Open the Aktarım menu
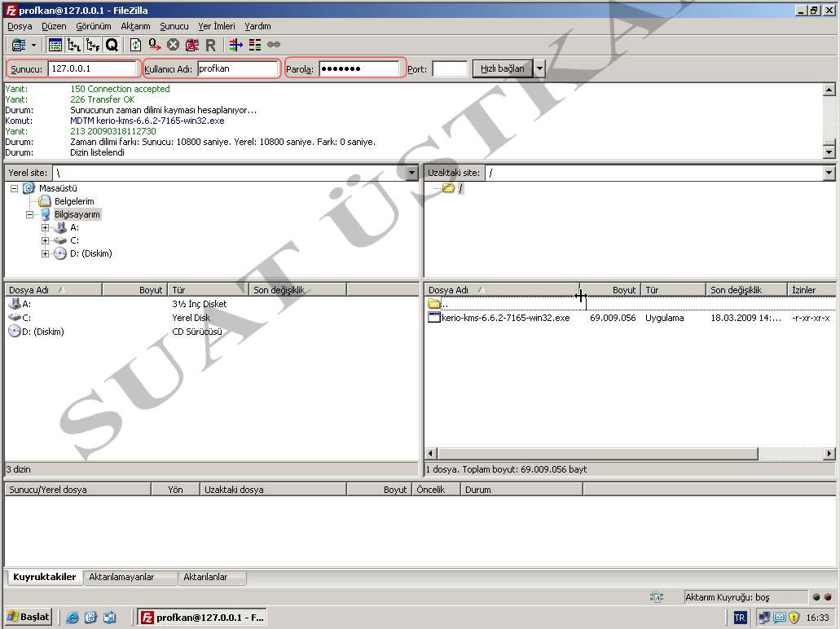The image size is (840, 629). click(x=135, y=26)
